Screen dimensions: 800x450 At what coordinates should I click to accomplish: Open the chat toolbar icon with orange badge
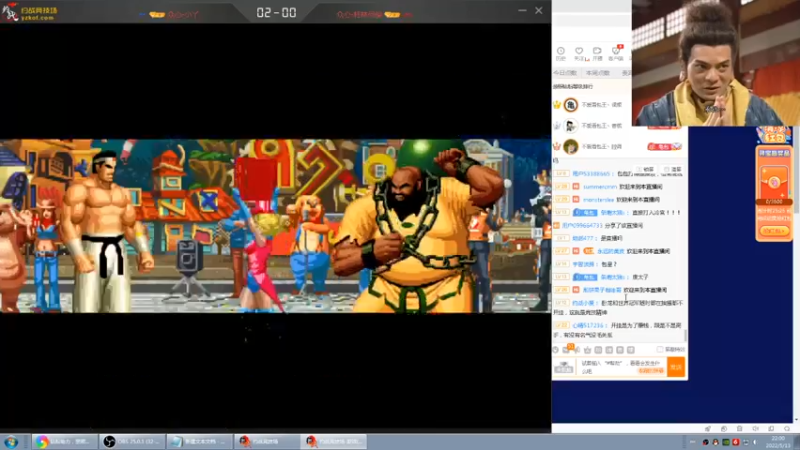(567, 348)
